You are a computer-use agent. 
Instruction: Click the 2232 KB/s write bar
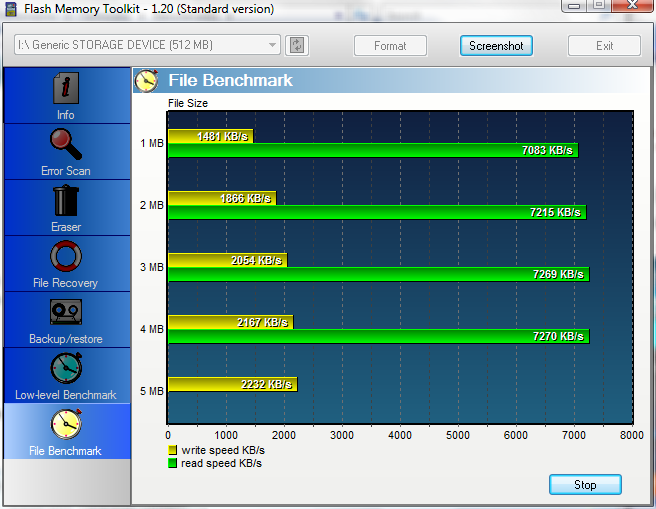(x=232, y=384)
